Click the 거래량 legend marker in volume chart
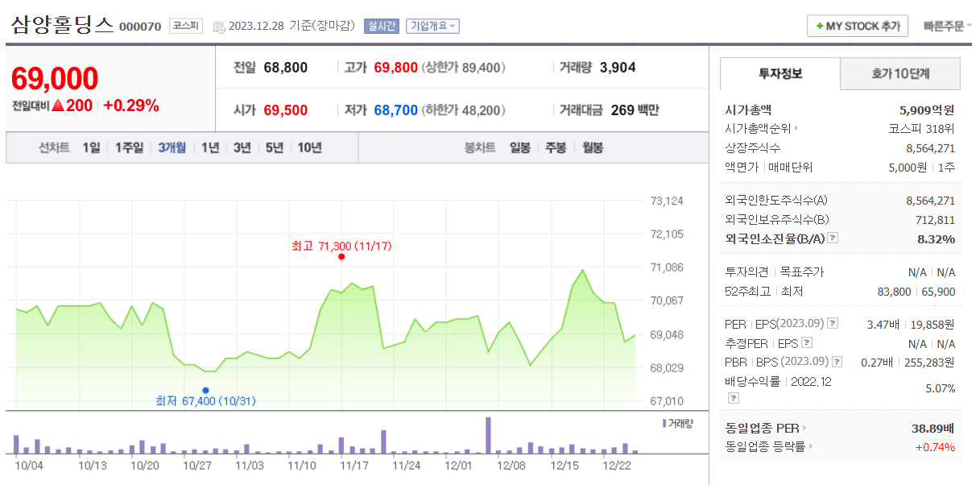The width and height of the screenshot is (980, 485). (664, 422)
